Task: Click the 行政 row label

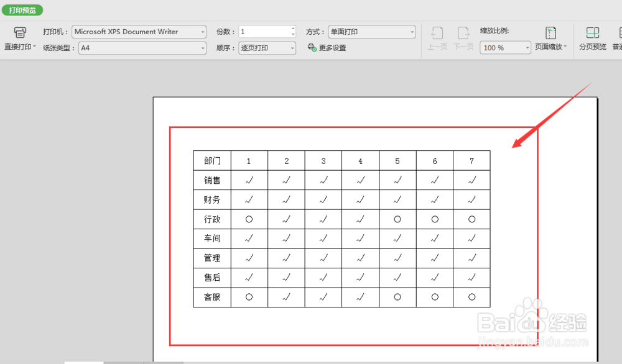Action: (212, 219)
